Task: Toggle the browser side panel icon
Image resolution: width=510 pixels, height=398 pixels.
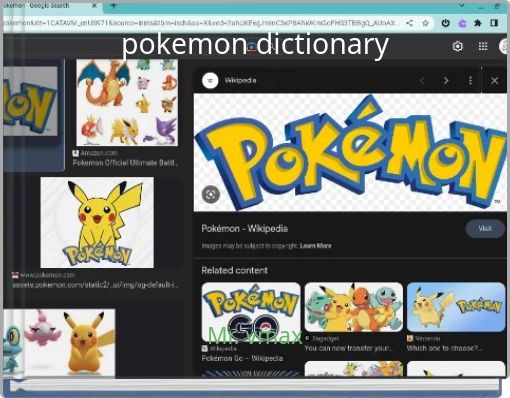Action: 494,23
